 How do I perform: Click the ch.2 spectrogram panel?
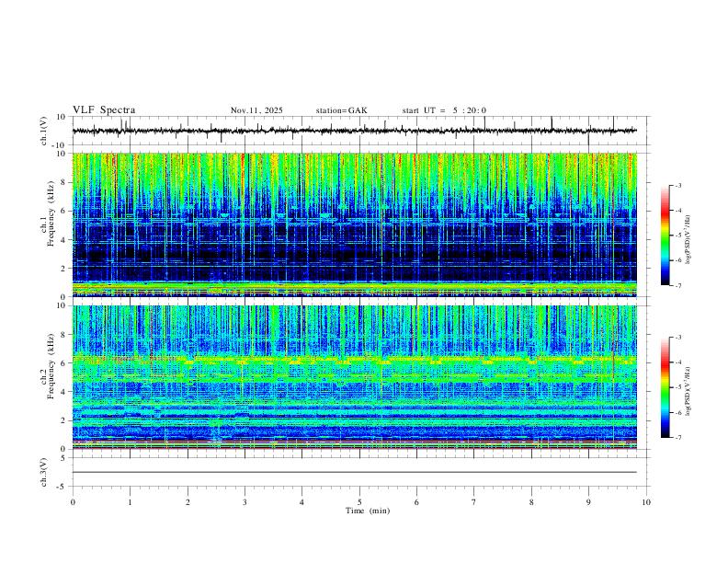pyautogui.click(x=355, y=377)
